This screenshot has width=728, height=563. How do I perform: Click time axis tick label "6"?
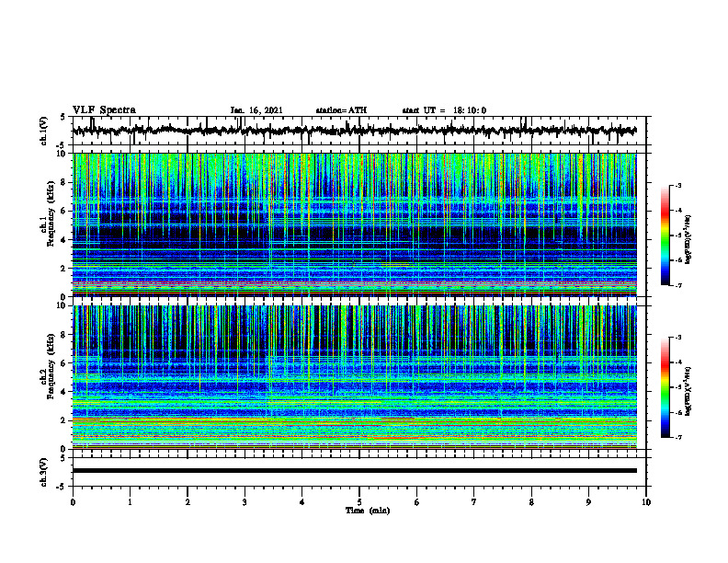point(417,502)
